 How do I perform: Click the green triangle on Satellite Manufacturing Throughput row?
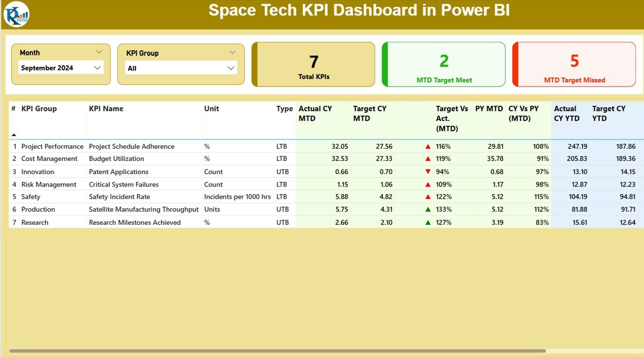click(427, 209)
